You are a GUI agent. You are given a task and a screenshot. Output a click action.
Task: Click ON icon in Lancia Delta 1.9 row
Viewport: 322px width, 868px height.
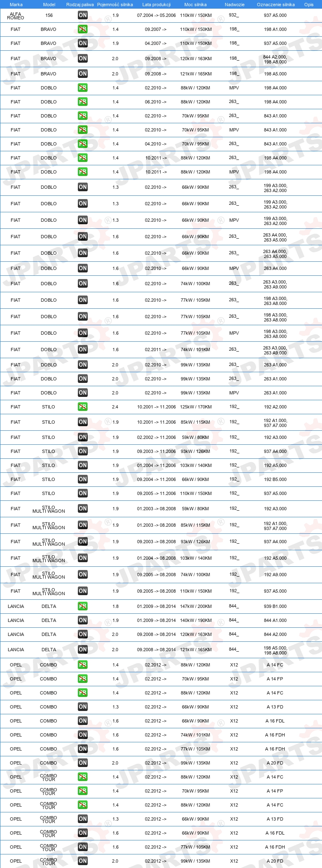pos(83,620)
